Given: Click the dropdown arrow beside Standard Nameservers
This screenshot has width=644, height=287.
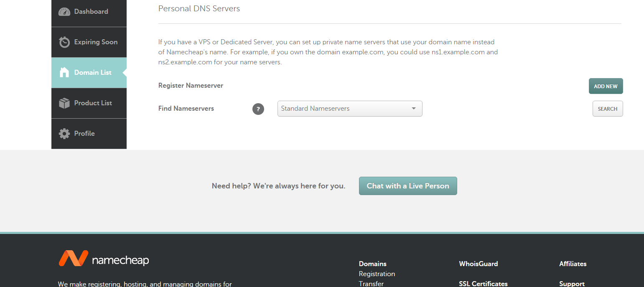Looking at the screenshot, I should [x=414, y=109].
